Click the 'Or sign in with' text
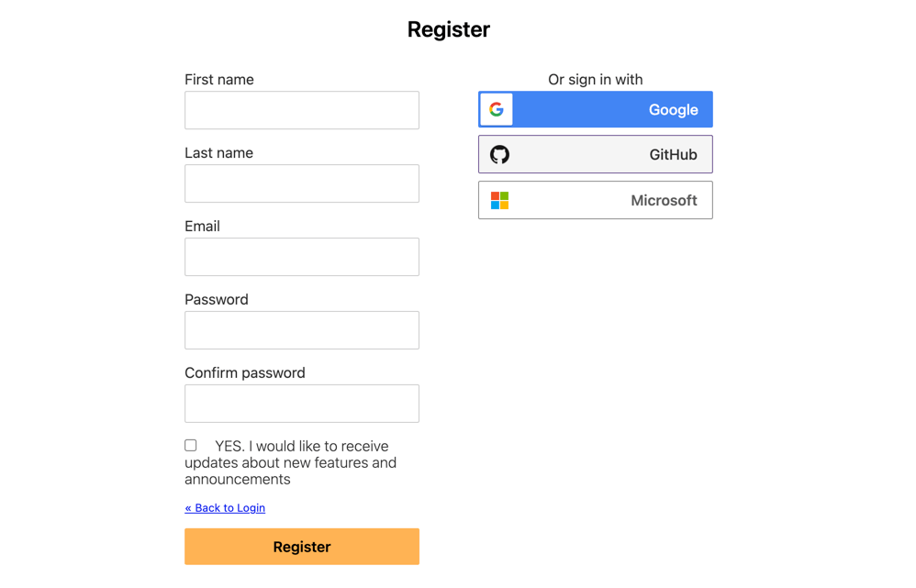The height and width of the screenshot is (588, 916). coord(596,80)
